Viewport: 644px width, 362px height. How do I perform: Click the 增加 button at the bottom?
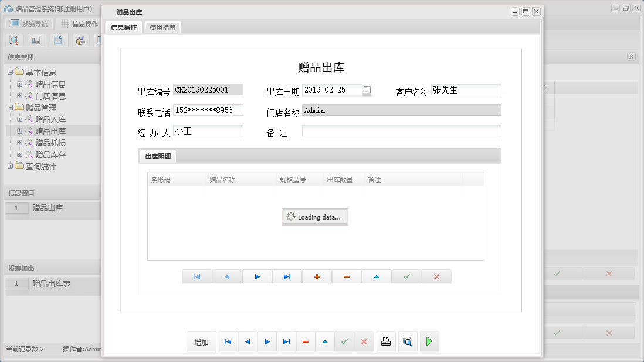[201, 341]
